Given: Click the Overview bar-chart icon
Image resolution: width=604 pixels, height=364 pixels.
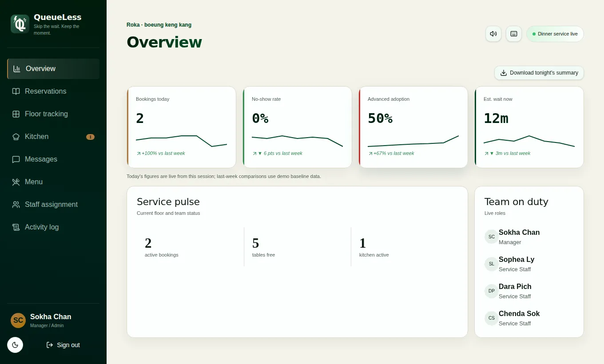Looking at the screenshot, I should coord(17,69).
